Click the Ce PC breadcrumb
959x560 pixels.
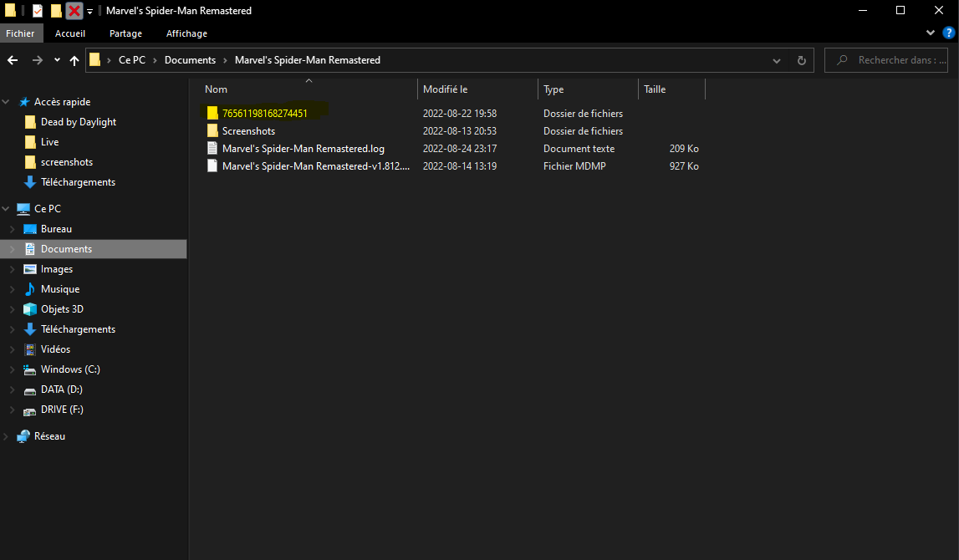pos(132,60)
